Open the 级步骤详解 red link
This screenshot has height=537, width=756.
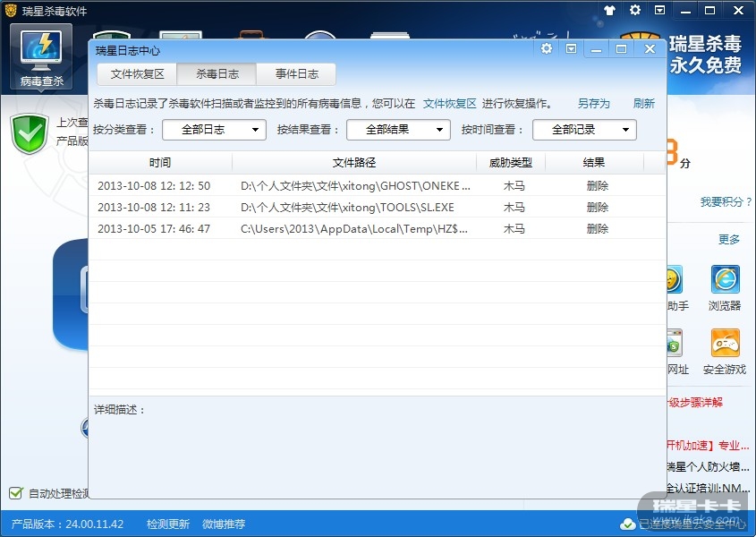click(695, 403)
